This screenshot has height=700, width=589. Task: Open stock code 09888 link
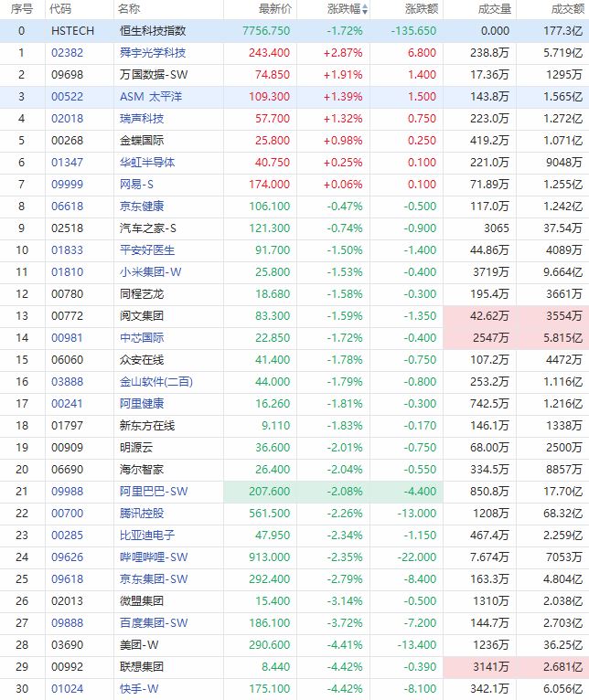[67, 622]
